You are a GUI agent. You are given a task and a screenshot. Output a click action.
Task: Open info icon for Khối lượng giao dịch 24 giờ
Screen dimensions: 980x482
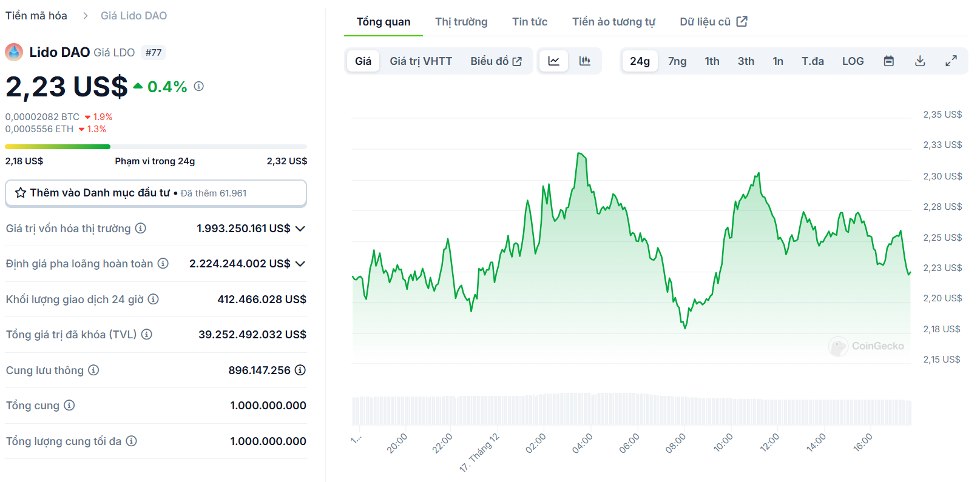point(154,299)
